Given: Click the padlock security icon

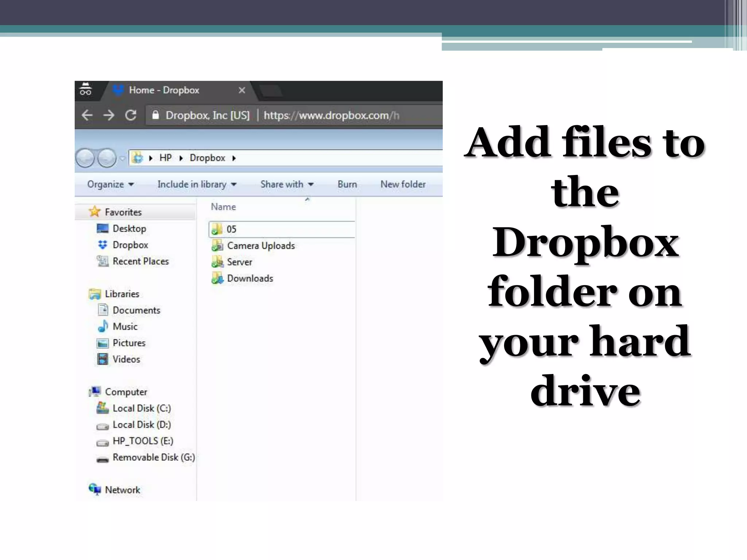Looking at the screenshot, I should click(x=156, y=115).
